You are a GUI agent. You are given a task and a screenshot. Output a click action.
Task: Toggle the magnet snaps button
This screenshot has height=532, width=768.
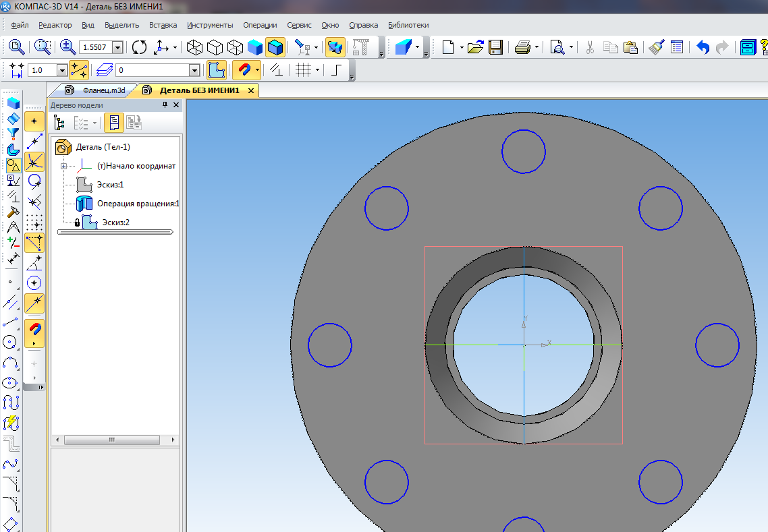pos(244,70)
